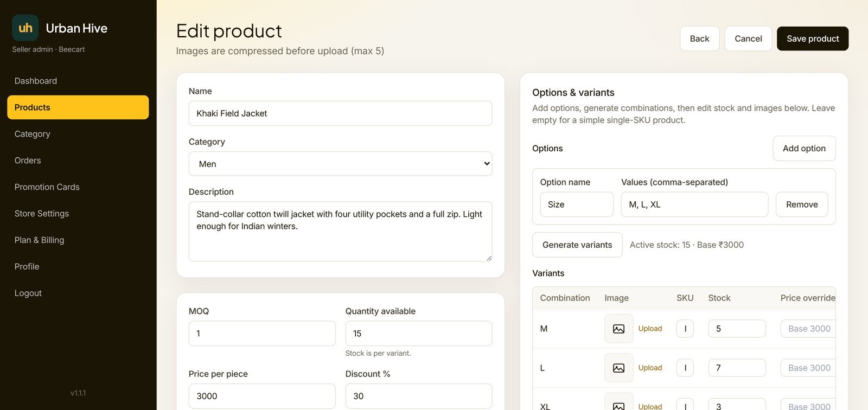Screen dimensions: 868x410
Task: Click the stock field for variant L
Action: 737,368
